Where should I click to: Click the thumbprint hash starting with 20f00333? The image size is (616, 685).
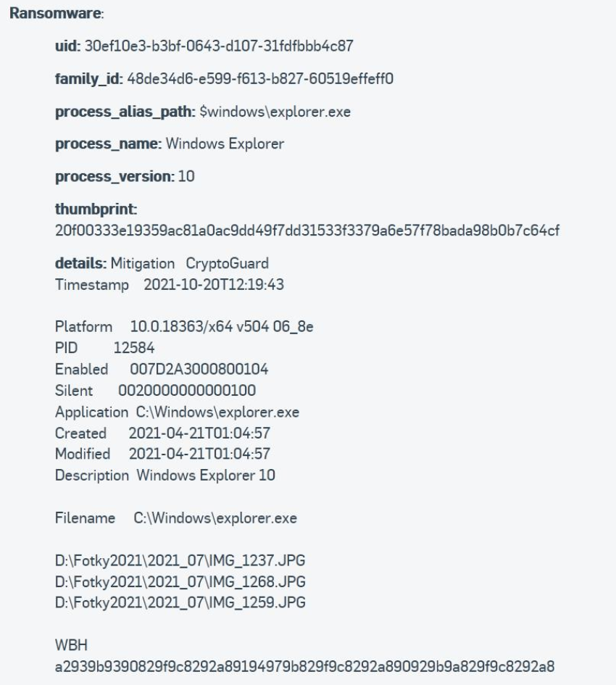307,231
